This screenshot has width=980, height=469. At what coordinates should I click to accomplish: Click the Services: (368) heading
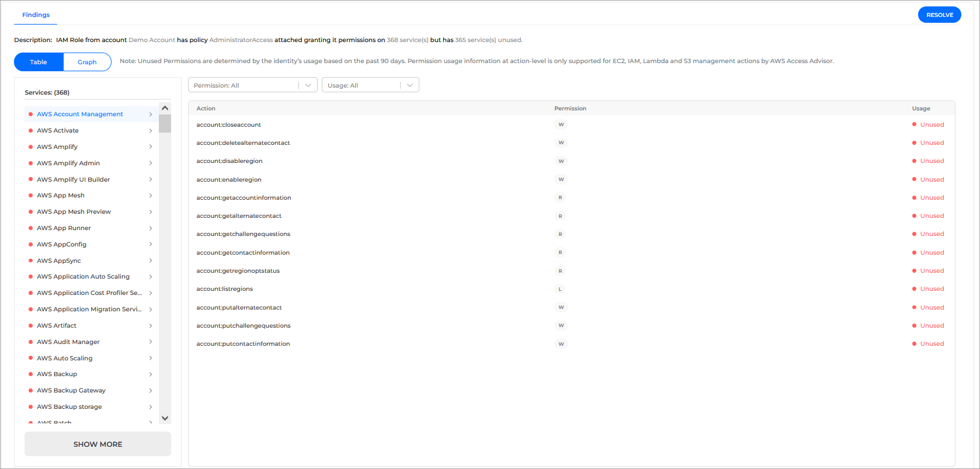coord(47,93)
